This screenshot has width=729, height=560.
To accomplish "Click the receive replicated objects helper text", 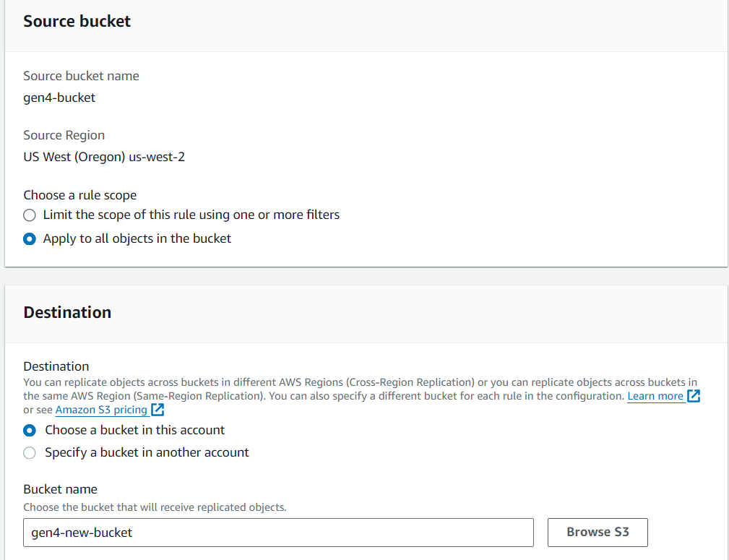I will (x=155, y=507).
